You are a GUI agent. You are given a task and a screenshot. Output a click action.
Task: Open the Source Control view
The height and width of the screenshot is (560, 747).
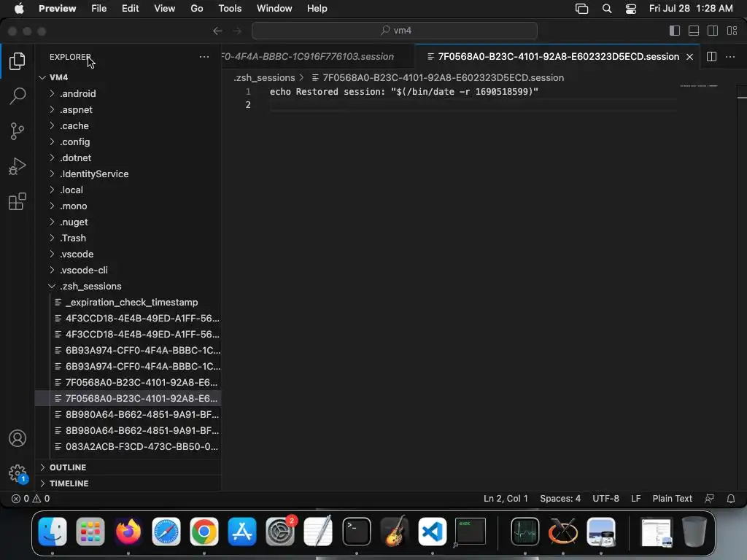pyautogui.click(x=18, y=131)
